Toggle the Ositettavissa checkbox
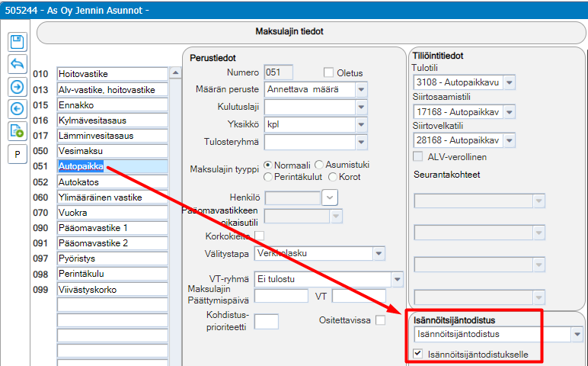 [x=380, y=320]
